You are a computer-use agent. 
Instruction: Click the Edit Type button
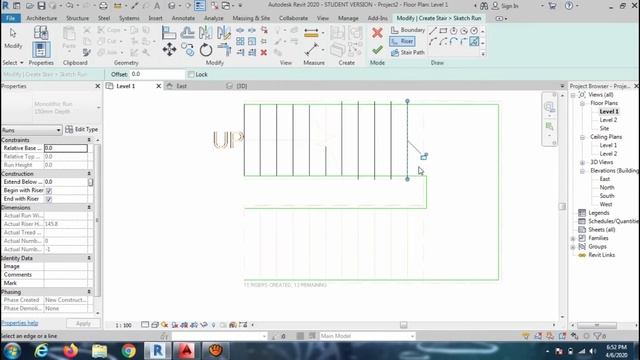coord(82,129)
